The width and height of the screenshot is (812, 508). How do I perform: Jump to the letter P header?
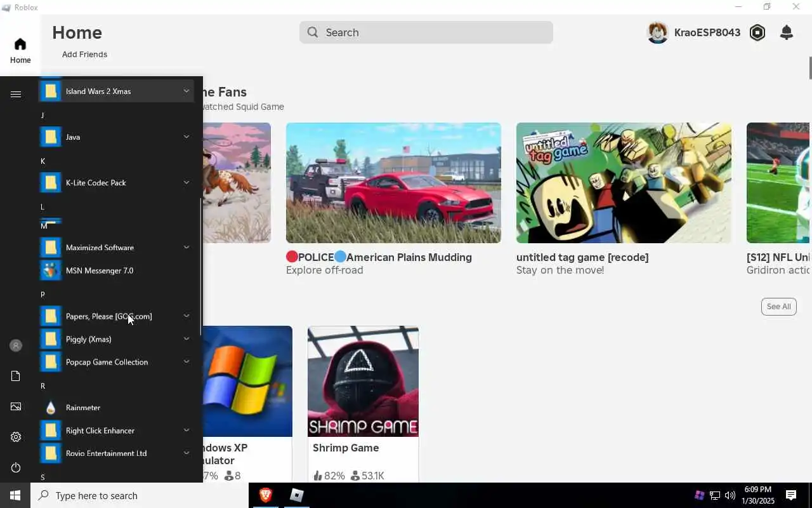pyautogui.click(x=43, y=295)
